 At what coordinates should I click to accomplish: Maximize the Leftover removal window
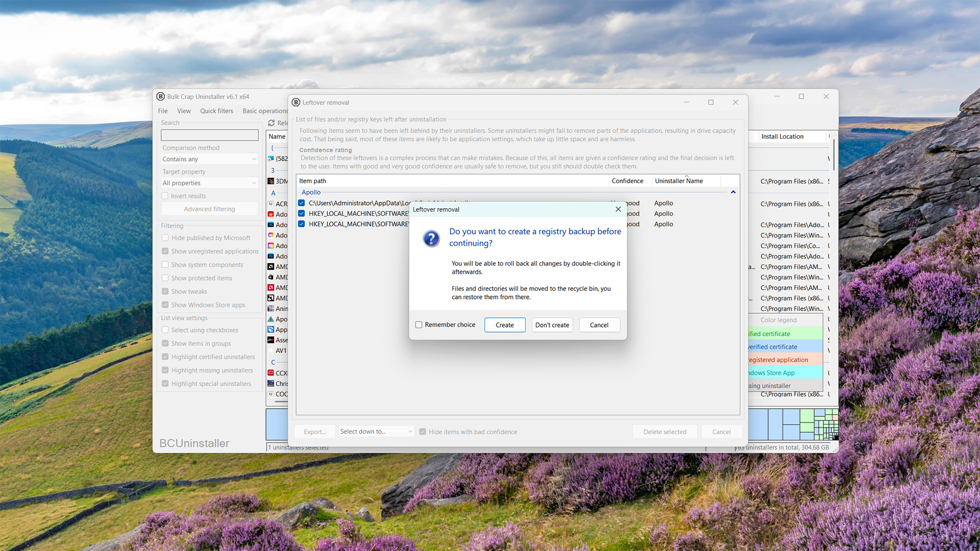pyautogui.click(x=710, y=103)
